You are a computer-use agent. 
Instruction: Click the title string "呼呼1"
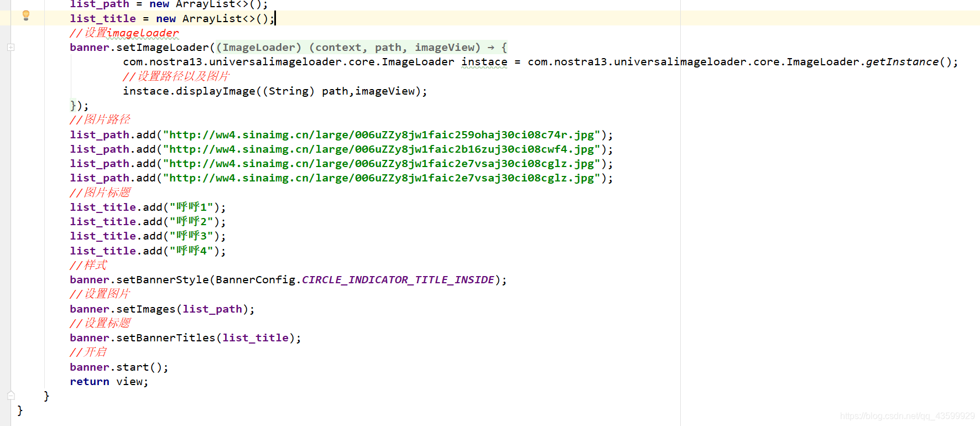tap(191, 207)
